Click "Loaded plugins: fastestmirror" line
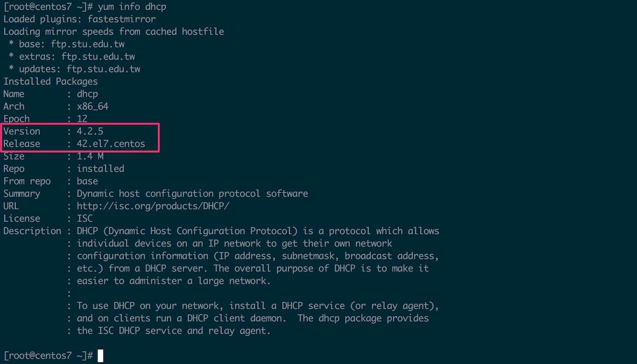This screenshot has width=637, height=364. click(80, 19)
